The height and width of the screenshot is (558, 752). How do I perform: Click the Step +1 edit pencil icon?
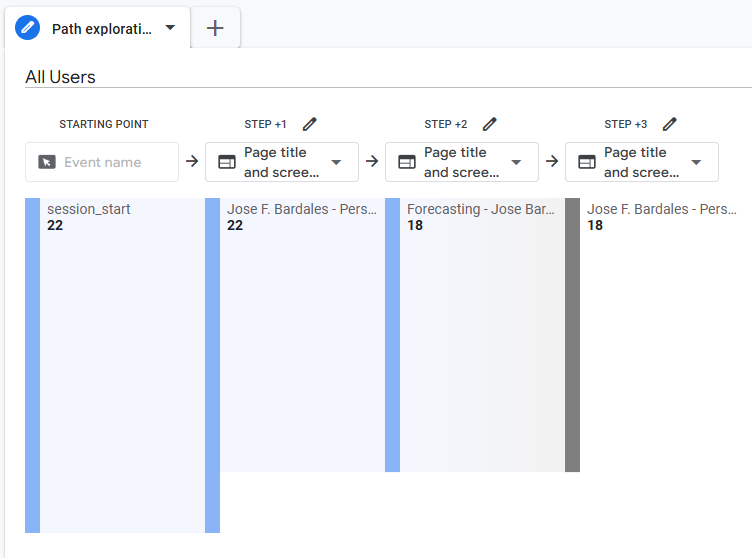tap(310, 124)
